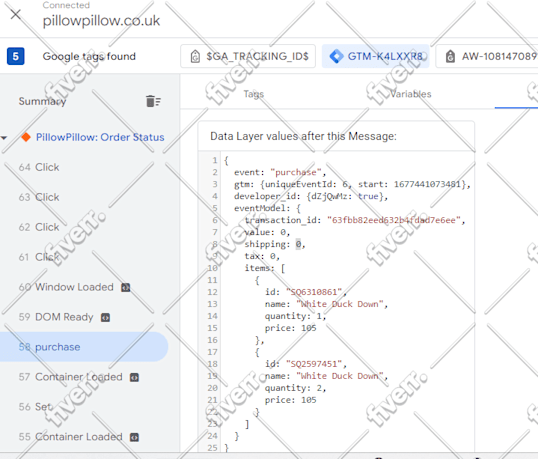Image resolution: width=538 pixels, height=459 pixels.
Task: Click the gtm uniqueEventId code line
Action: click(352, 184)
